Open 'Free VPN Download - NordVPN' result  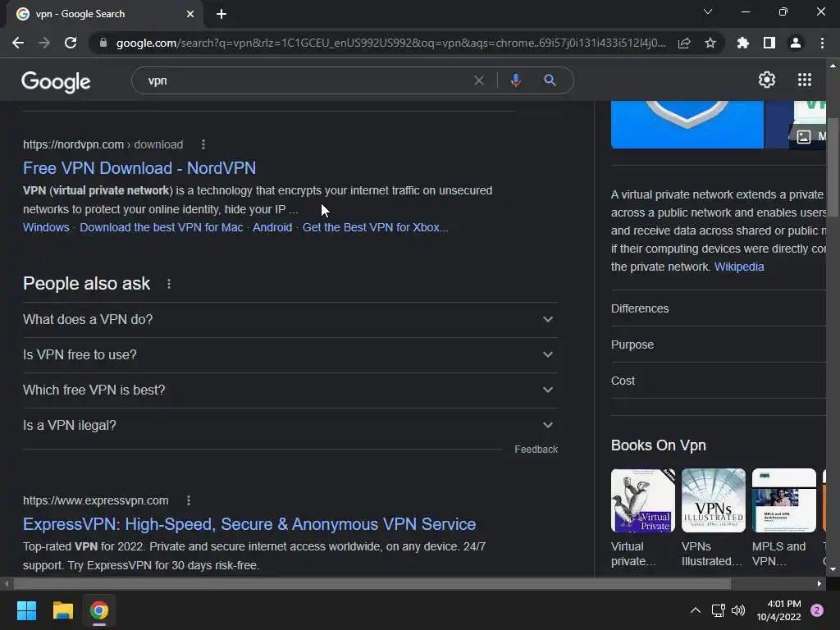click(x=139, y=168)
